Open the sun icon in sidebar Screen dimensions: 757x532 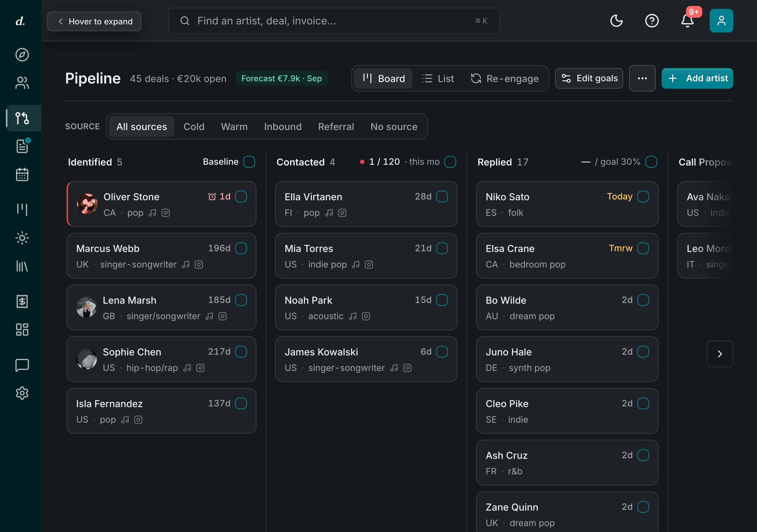[22, 238]
